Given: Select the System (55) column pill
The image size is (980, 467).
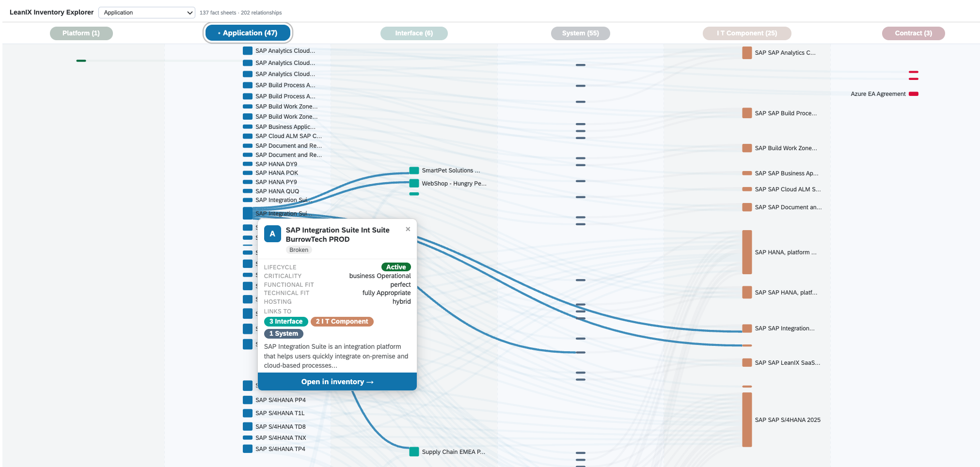Looking at the screenshot, I should point(581,33).
